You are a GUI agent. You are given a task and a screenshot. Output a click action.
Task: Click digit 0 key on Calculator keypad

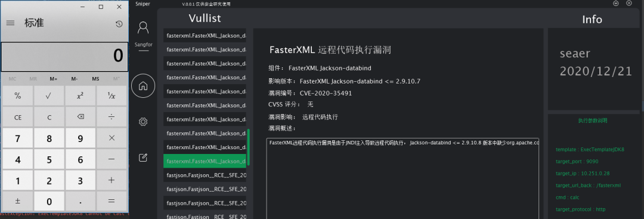(x=49, y=201)
